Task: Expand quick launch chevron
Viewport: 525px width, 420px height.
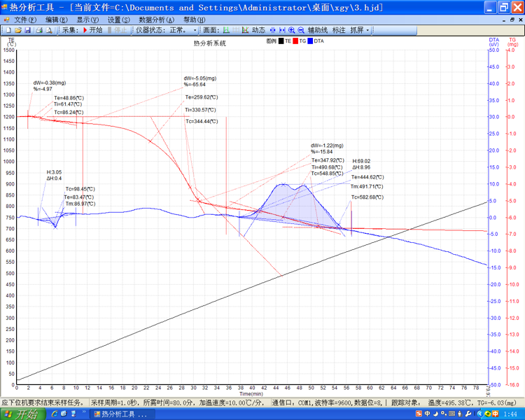Action: tap(84, 412)
